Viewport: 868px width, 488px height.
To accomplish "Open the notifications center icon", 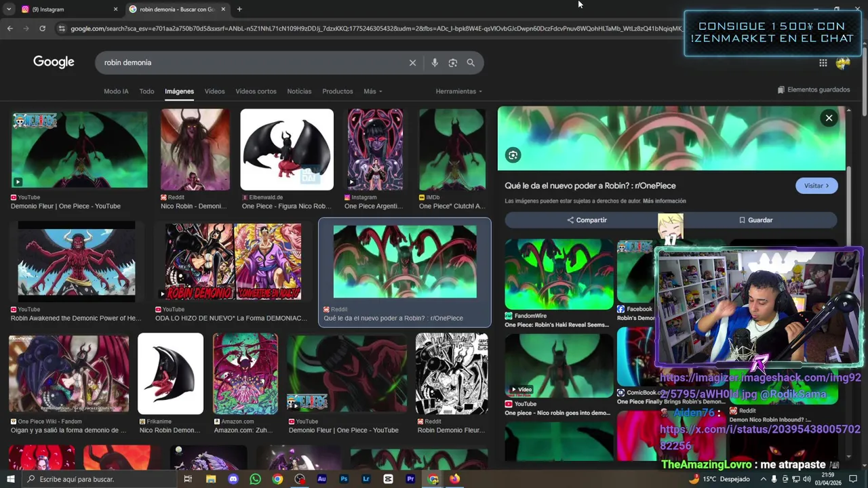I will (853, 479).
